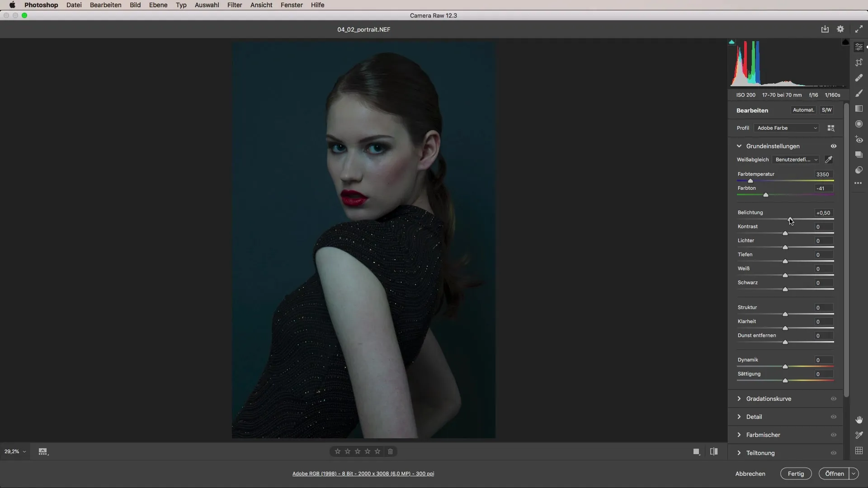The height and width of the screenshot is (488, 868).
Task: Select the Spot Removal bandage tool
Action: [859, 78]
